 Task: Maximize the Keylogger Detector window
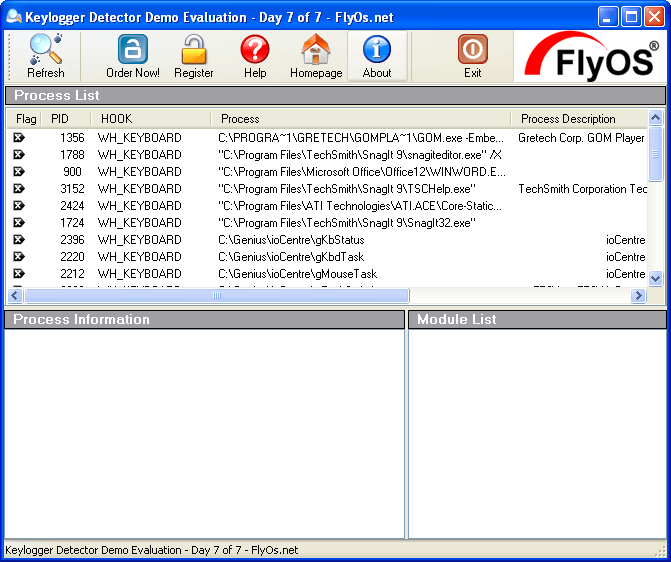point(631,17)
